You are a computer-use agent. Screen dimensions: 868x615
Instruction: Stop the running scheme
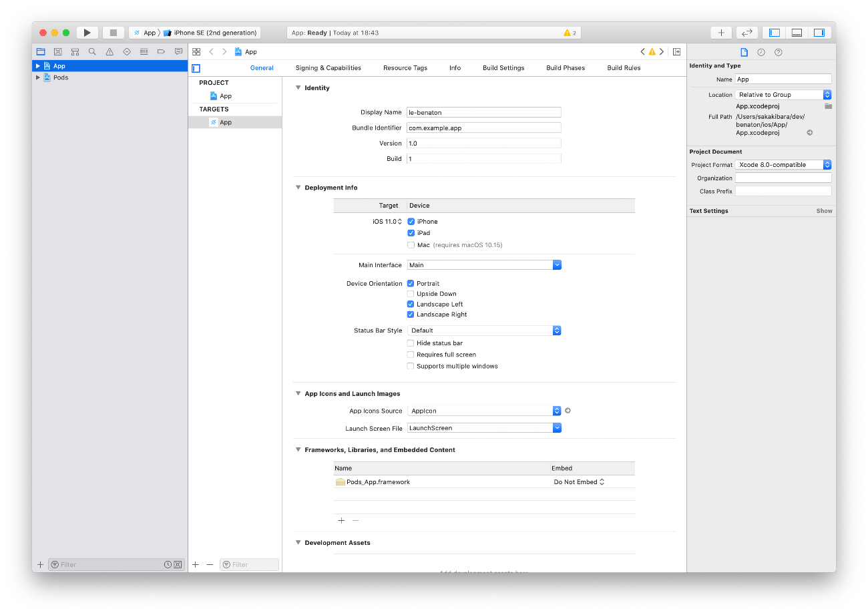point(113,33)
